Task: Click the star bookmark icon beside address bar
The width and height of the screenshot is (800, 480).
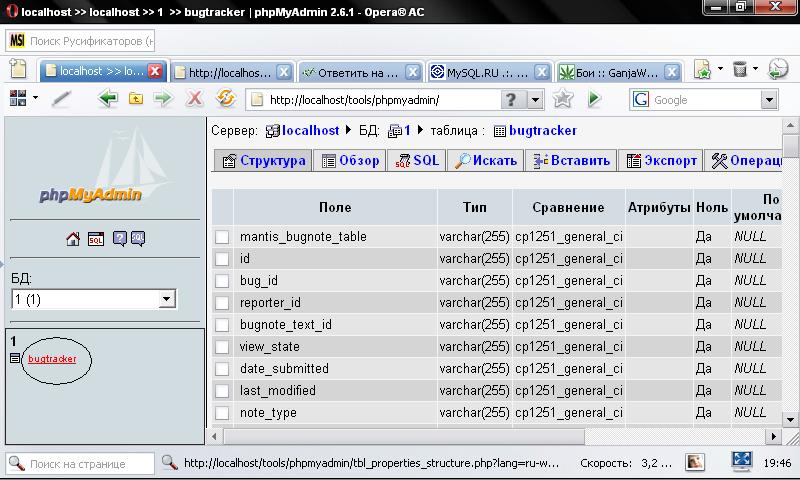Action: point(562,98)
